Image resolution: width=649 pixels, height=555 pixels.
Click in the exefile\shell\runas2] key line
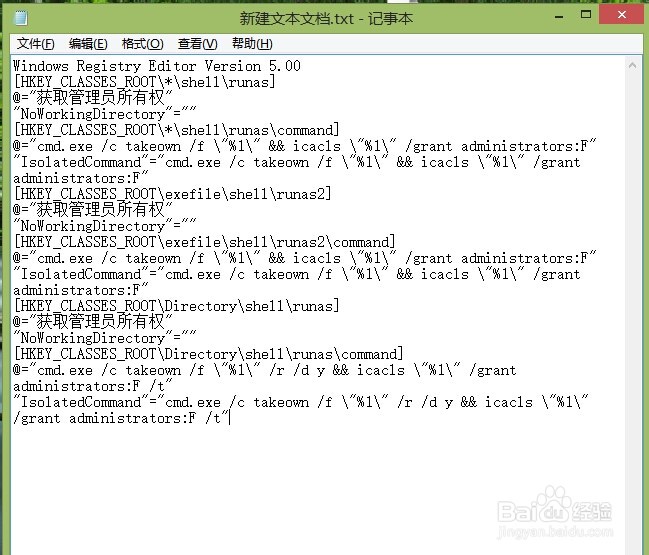tap(173, 194)
